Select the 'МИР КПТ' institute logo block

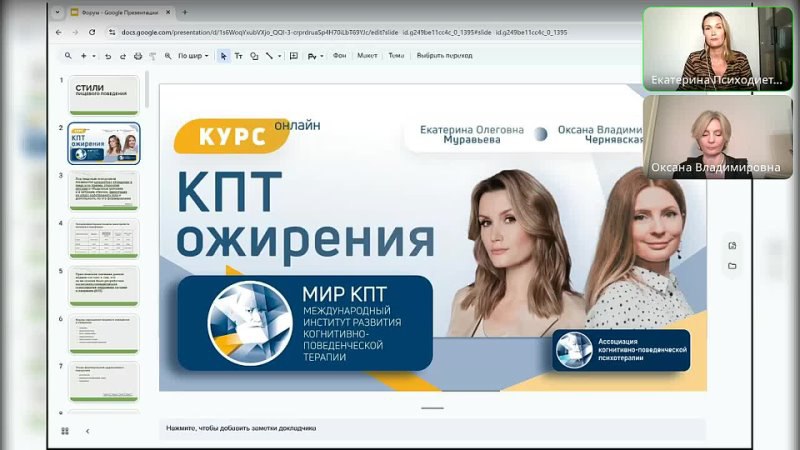[x=305, y=323]
